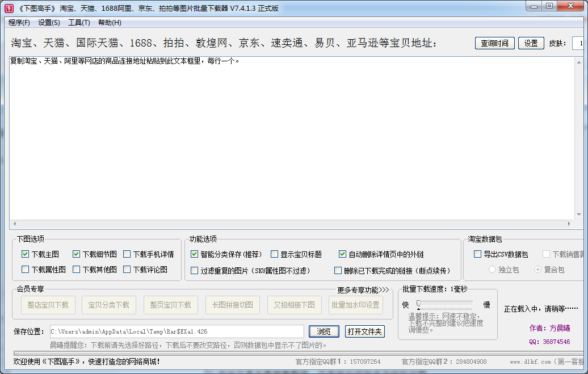Click the QQ group number 284804908
The width and height of the screenshot is (588, 374).
pos(471,362)
